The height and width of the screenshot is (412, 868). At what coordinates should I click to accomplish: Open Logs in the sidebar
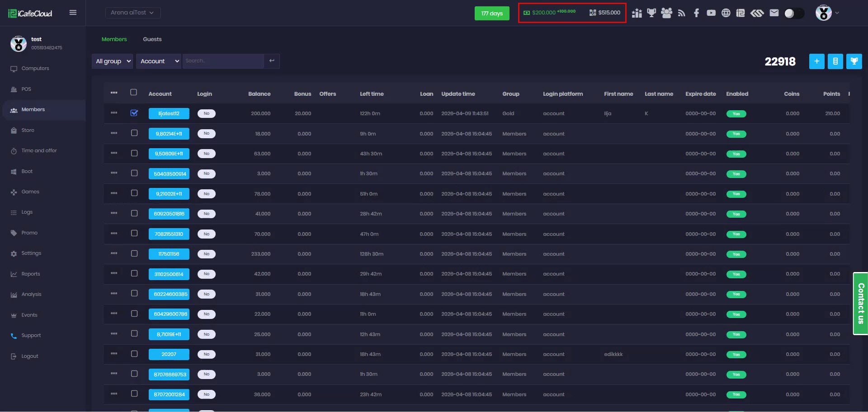click(27, 212)
